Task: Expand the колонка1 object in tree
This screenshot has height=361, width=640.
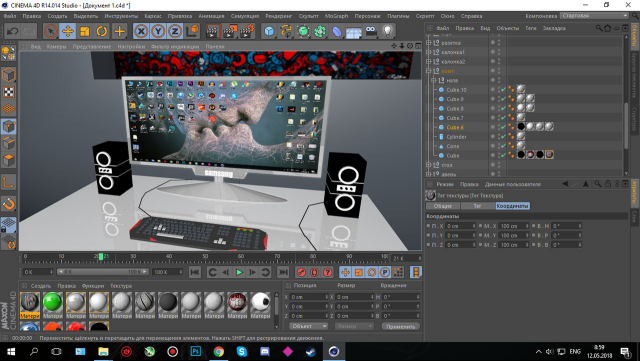Action: coord(429,52)
